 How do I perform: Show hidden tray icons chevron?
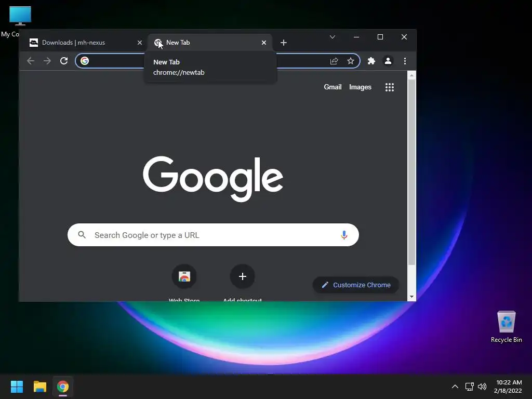455,387
